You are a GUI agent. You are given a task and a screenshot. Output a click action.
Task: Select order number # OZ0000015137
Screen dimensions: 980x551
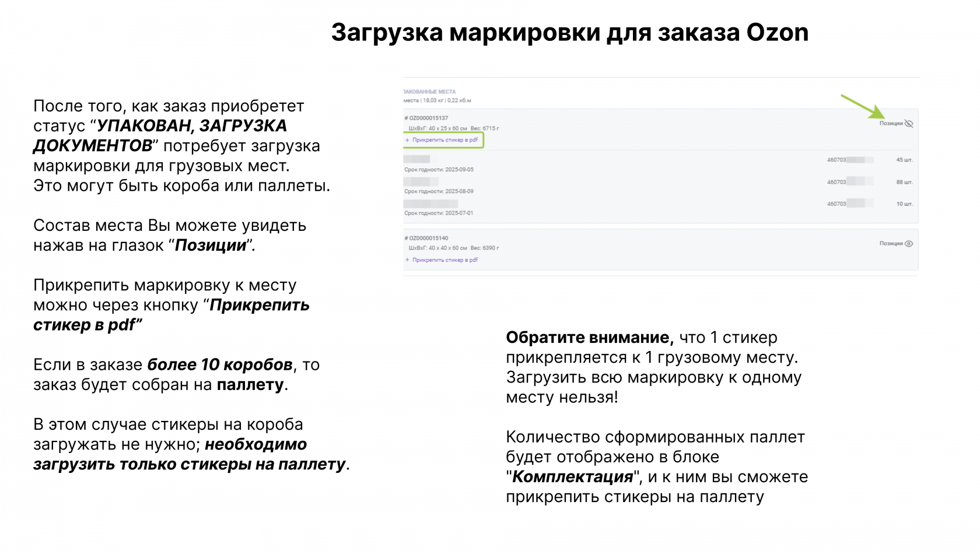pyautogui.click(x=426, y=117)
